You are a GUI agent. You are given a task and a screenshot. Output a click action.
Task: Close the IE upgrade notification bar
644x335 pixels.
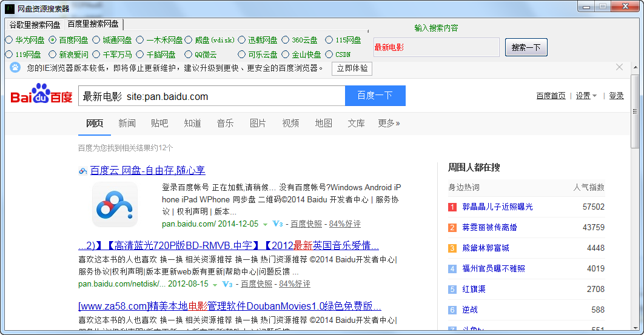click(619, 67)
